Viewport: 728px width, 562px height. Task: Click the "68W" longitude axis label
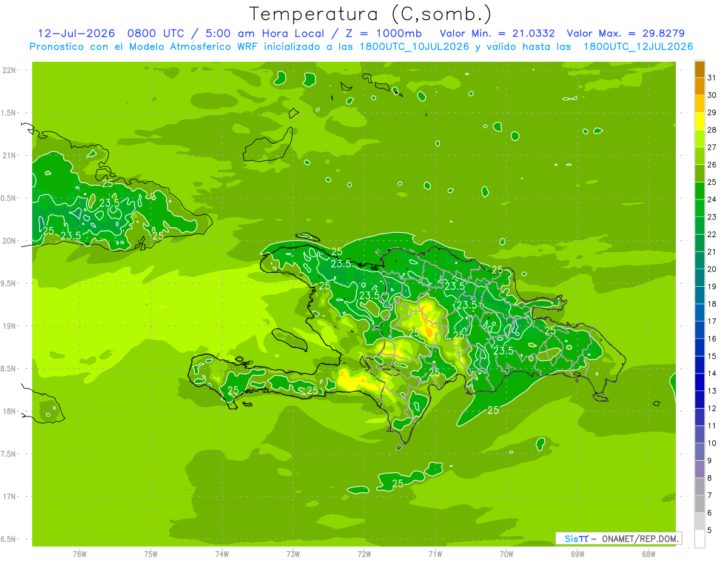649,554
